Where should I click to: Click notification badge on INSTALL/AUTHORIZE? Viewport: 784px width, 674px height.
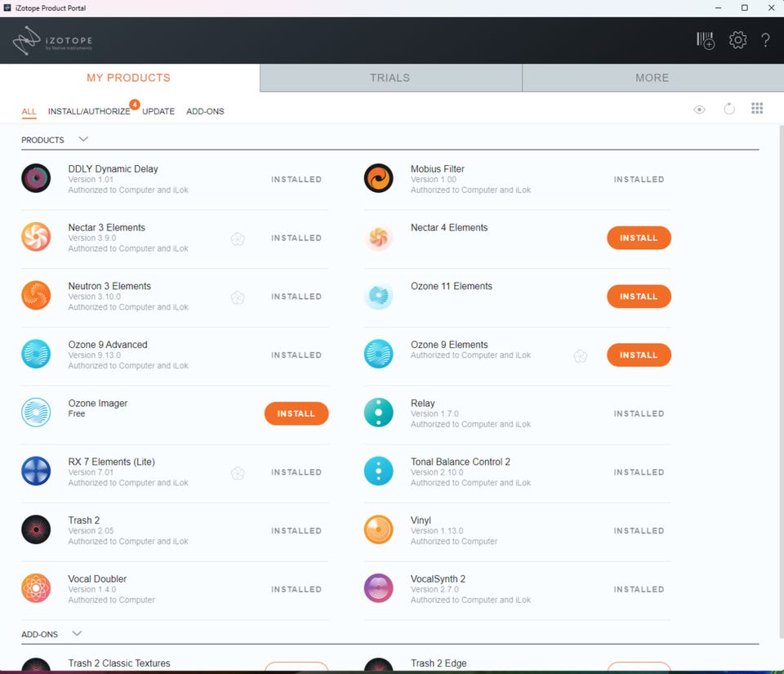(x=135, y=105)
